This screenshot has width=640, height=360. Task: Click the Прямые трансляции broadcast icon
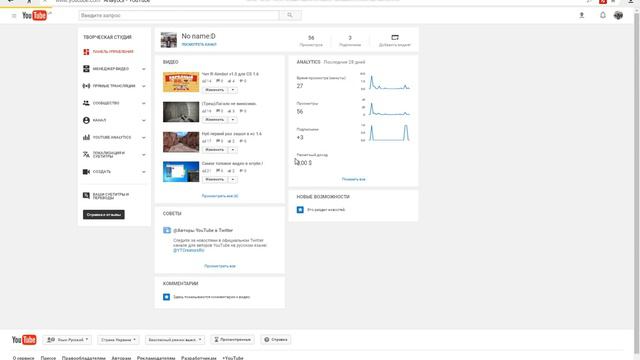coord(86,86)
